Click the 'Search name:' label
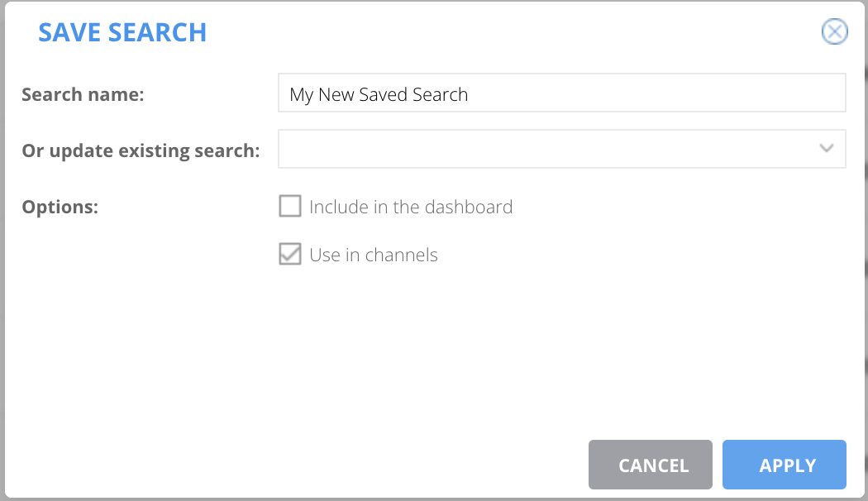Viewport: 868px width, 501px height. tap(83, 95)
